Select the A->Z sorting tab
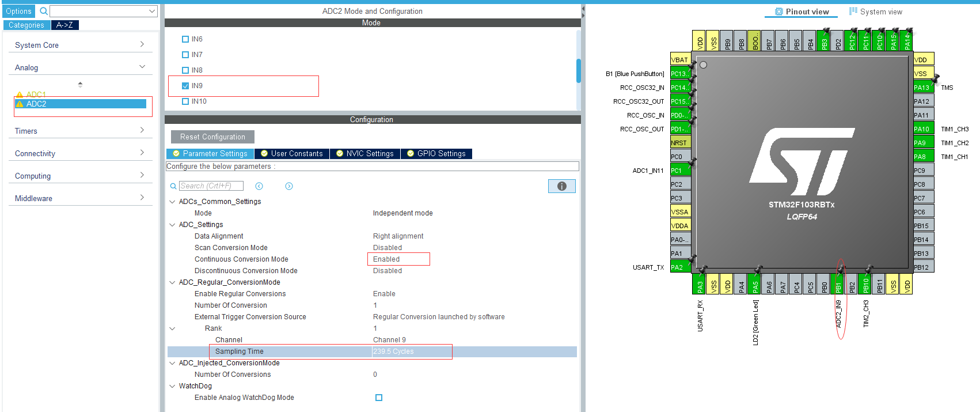 point(64,25)
